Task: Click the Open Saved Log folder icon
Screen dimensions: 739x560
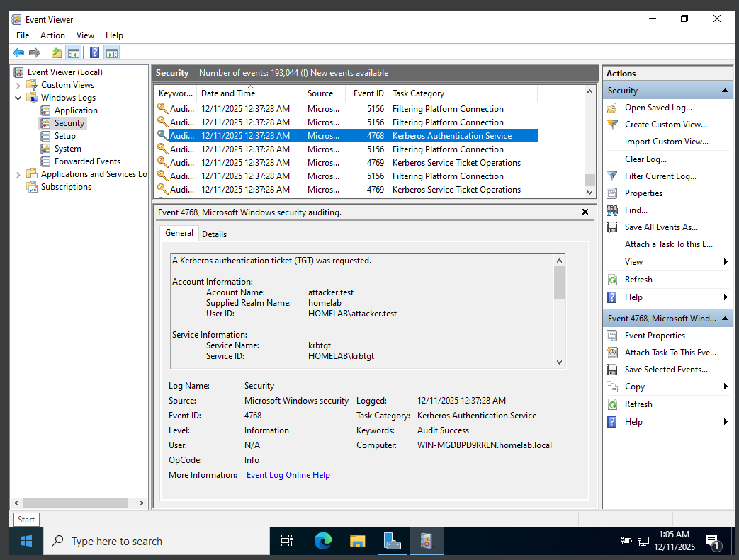Action: [612, 108]
